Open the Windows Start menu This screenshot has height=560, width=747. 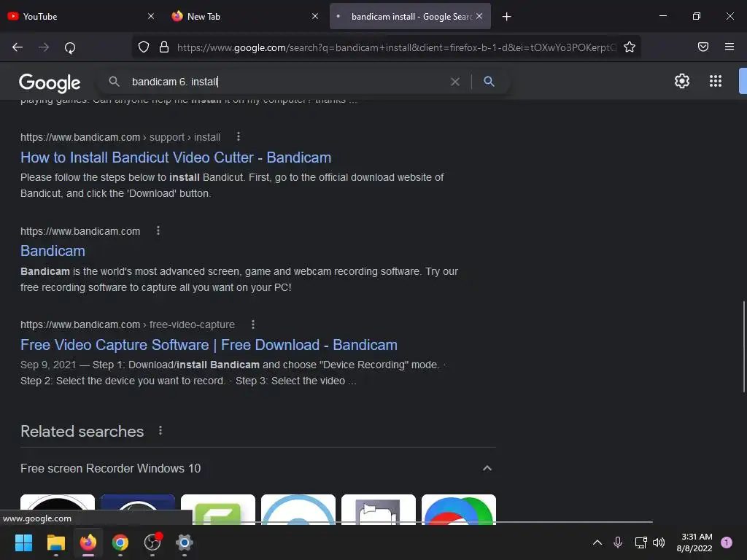coord(23,542)
